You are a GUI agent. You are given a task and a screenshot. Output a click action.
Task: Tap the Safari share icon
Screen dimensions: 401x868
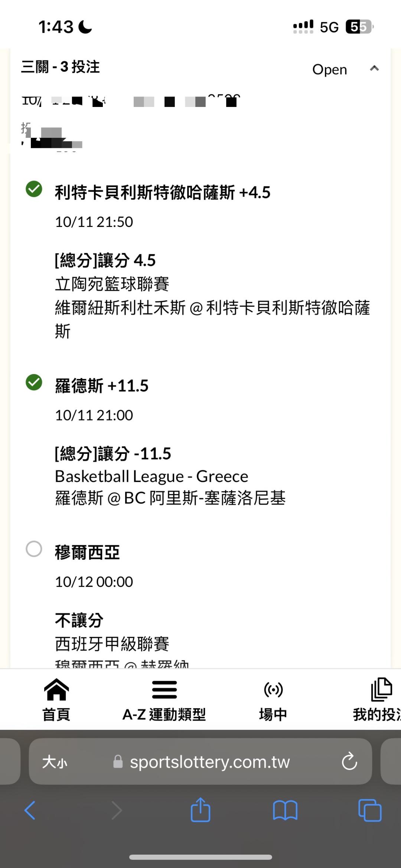(x=200, y=810)
